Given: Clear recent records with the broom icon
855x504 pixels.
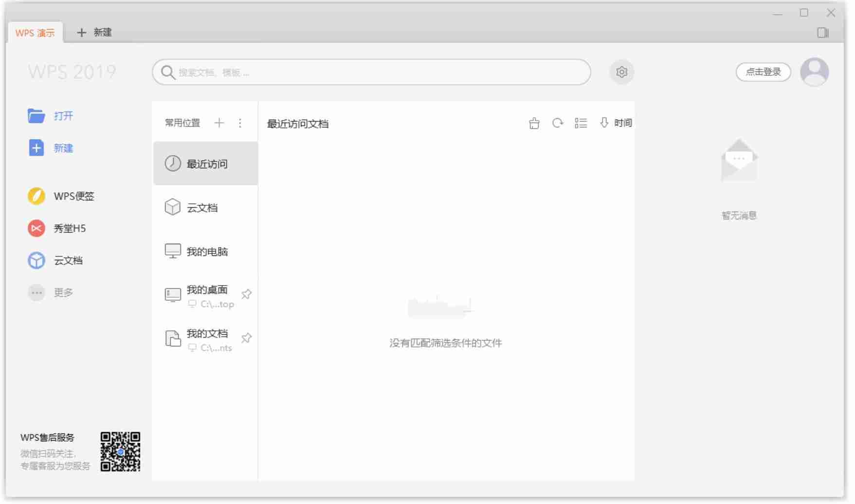Looking at the screenshot, I should click(534, 123).
